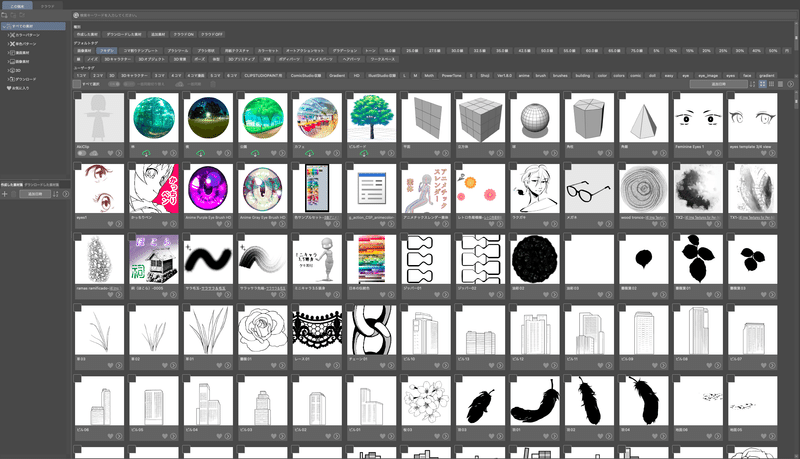800x459 pixels.
Task: Click the heart icon on eyes1 material
Action: coord(111,224)
